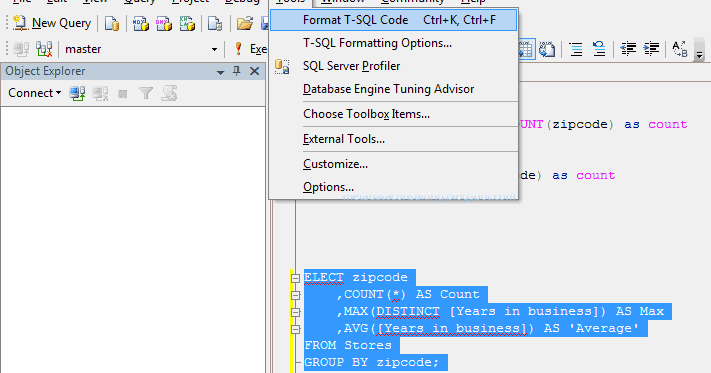Open External Tools menu entry
This screenshot has width=711, height=373.
(x=393, y=139)
